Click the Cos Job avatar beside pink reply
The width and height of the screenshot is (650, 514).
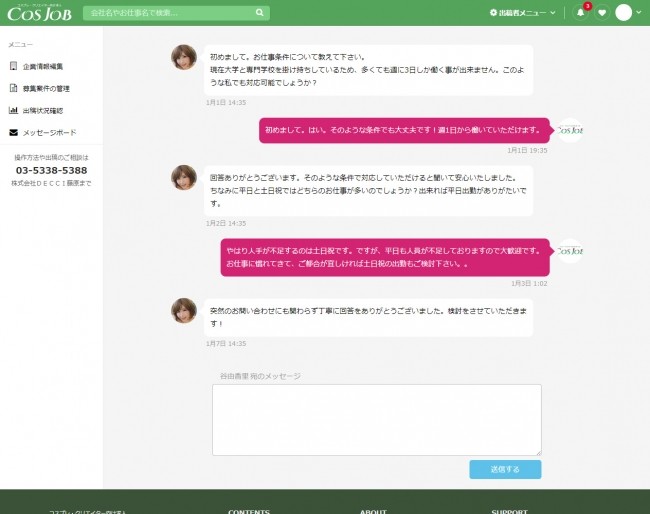tap(570, 130)
